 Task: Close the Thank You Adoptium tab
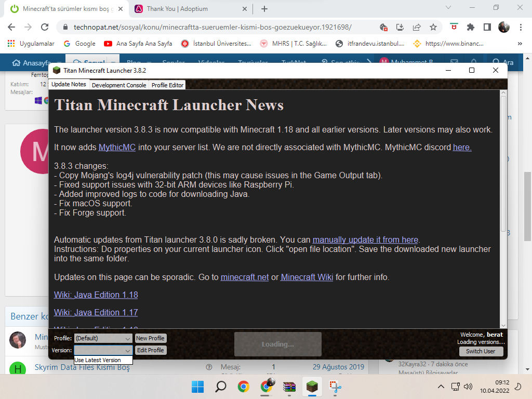pos(245,9)
